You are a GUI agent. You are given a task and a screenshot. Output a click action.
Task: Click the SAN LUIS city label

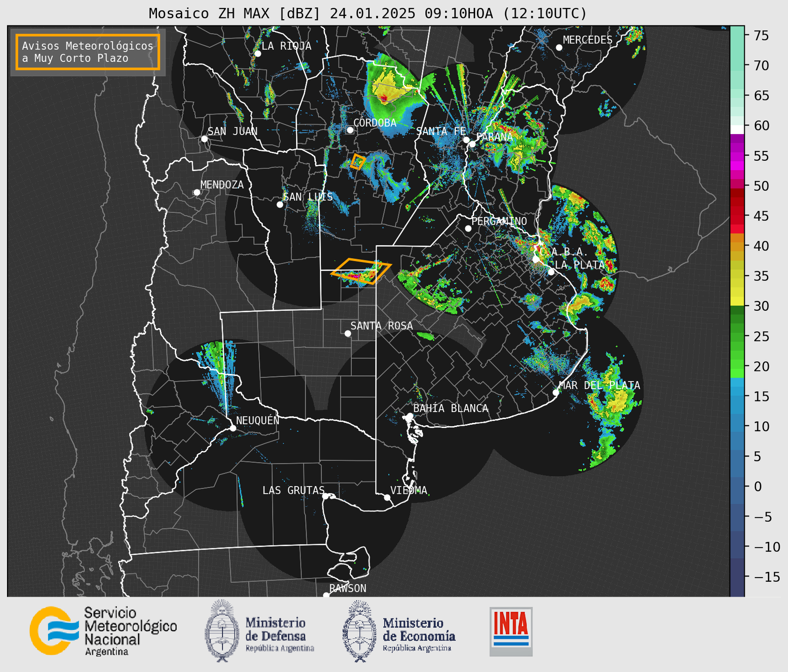point(308,197)
